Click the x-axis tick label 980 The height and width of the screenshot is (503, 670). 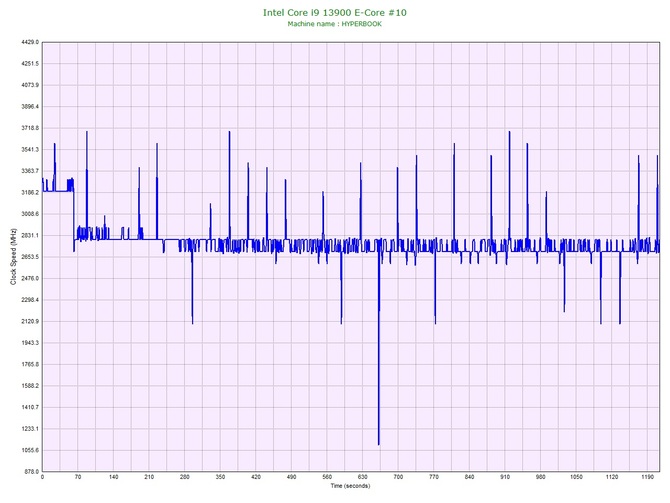tap(541, 477)
